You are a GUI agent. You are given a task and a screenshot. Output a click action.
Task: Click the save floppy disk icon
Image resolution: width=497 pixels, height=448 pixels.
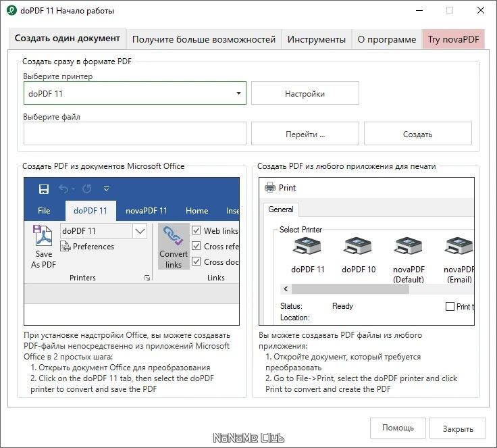coord(44,189)
